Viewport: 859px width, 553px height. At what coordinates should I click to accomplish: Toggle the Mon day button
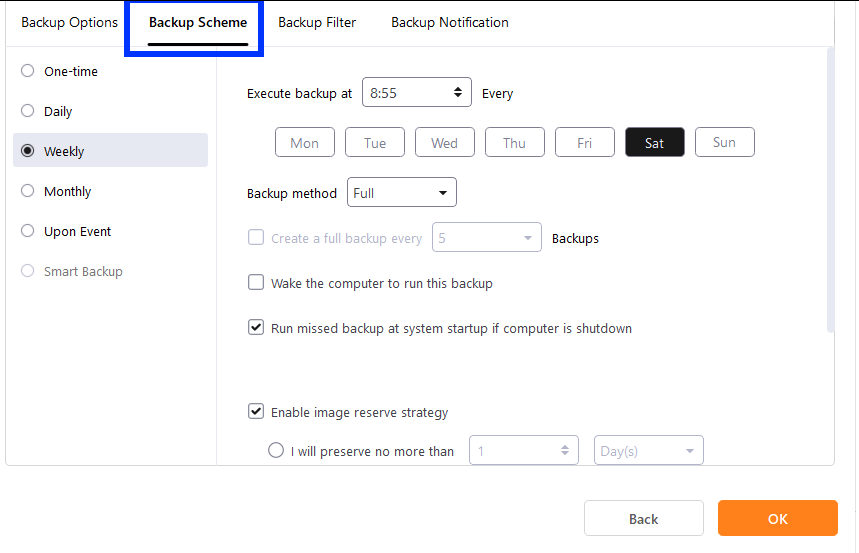(305, 142)
